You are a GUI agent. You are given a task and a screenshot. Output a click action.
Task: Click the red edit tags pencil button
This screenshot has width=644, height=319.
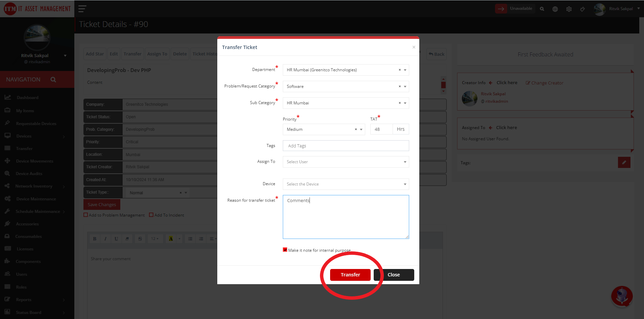tap(624, 163)
